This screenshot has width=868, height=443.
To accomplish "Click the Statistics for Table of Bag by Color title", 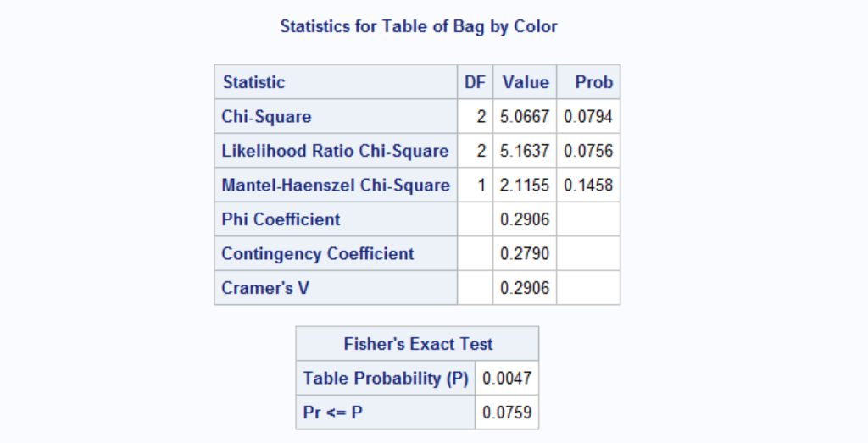I will (x=419, y=26).
